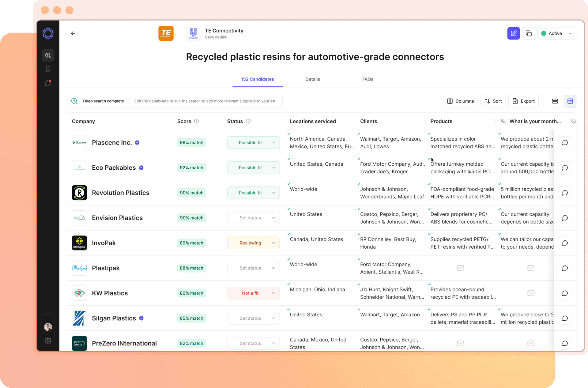Click the Clients column header
588x388 pixels.
tap(368, 121)
